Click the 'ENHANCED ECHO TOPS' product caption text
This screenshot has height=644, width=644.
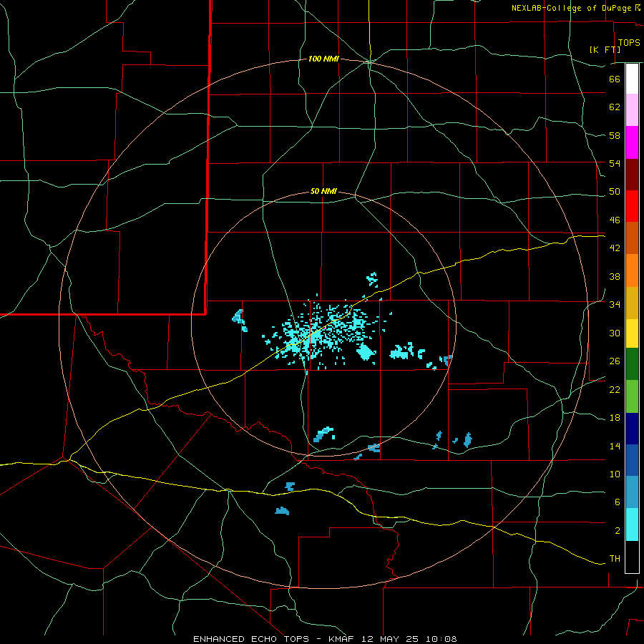pos(251,639)
